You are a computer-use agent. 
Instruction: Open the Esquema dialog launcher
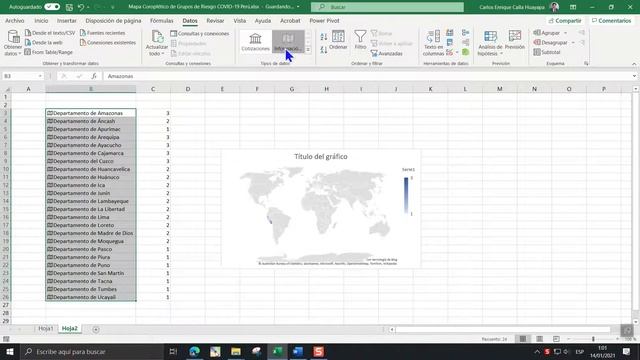(x=586, y=64)
